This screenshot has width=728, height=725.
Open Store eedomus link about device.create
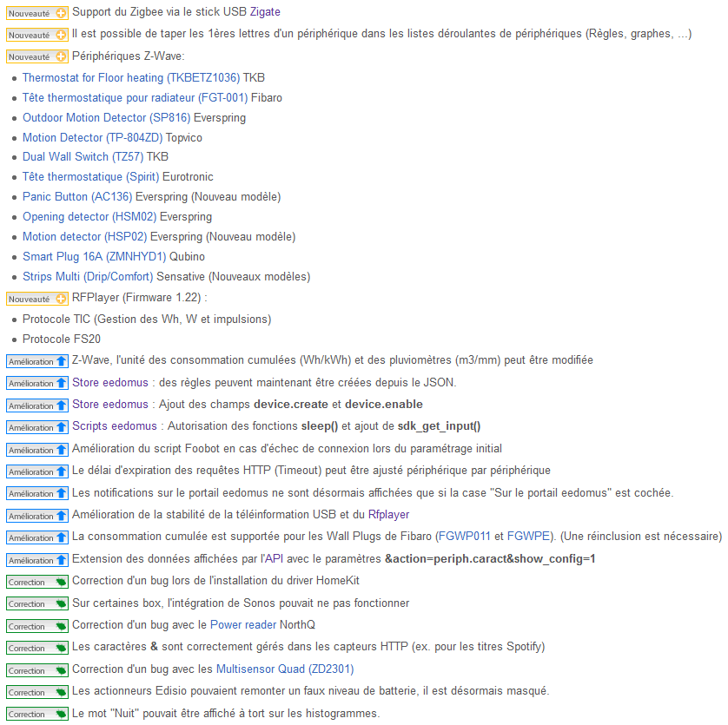click(110, 405)
